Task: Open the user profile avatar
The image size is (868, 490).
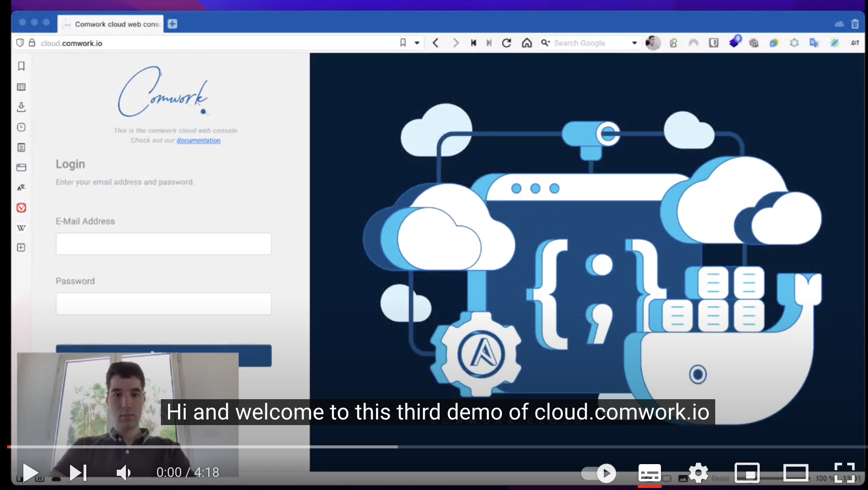Action: pyautogui.click(x=653, y=43)
